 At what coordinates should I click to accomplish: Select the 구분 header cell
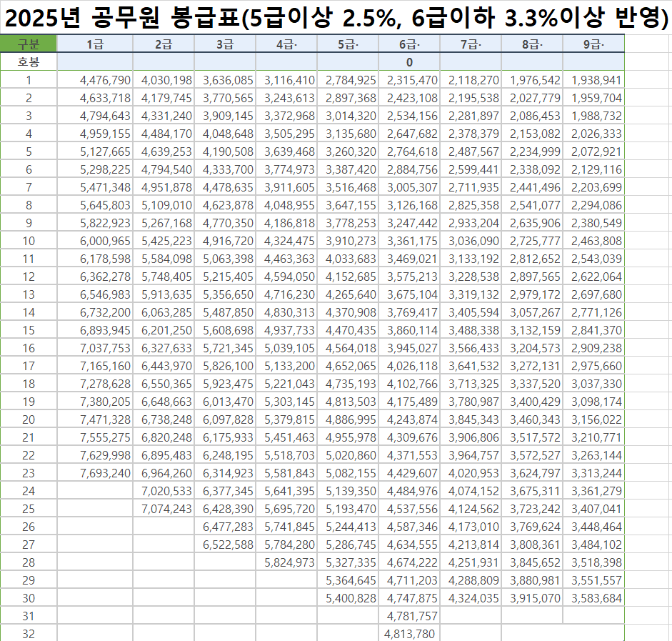[29, 44]
